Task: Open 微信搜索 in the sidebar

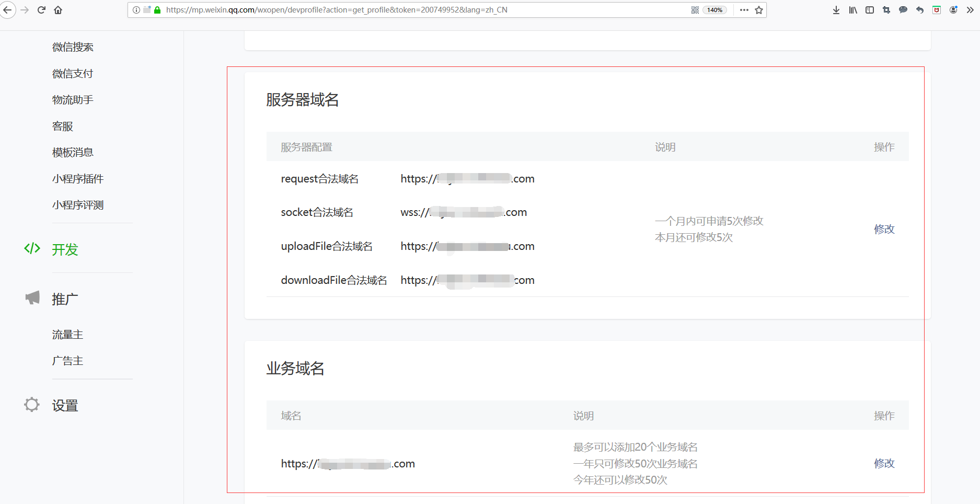Action: [73, 47]
